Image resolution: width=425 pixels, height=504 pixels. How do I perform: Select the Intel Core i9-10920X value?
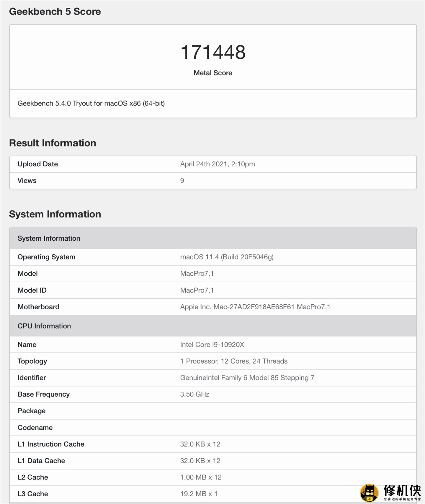click(212, 344)
